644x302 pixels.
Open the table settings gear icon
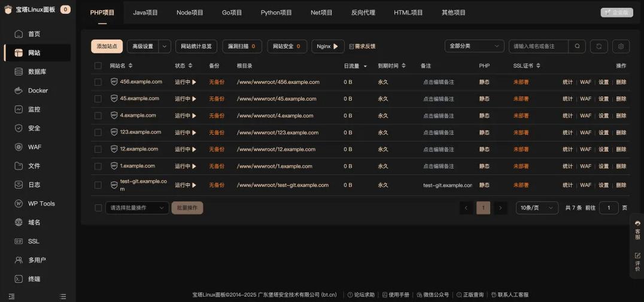point(621,46)
